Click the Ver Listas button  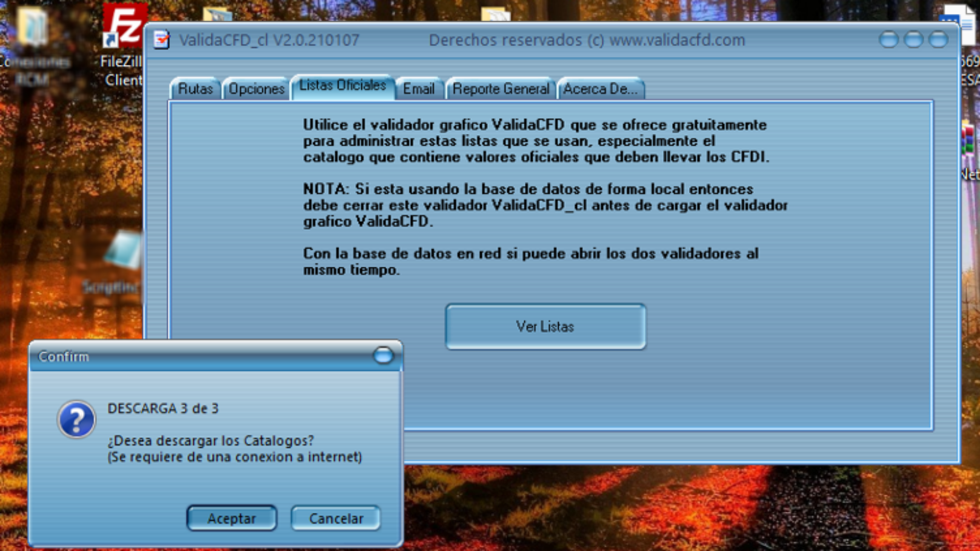coord(545,327)
